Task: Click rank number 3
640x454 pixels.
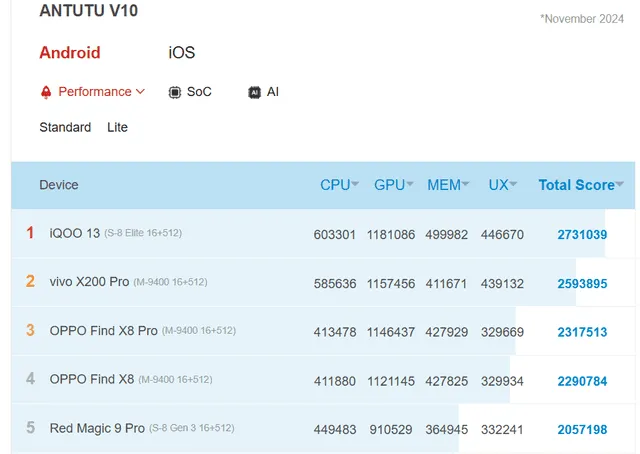Action: click(x=30, y=330)
